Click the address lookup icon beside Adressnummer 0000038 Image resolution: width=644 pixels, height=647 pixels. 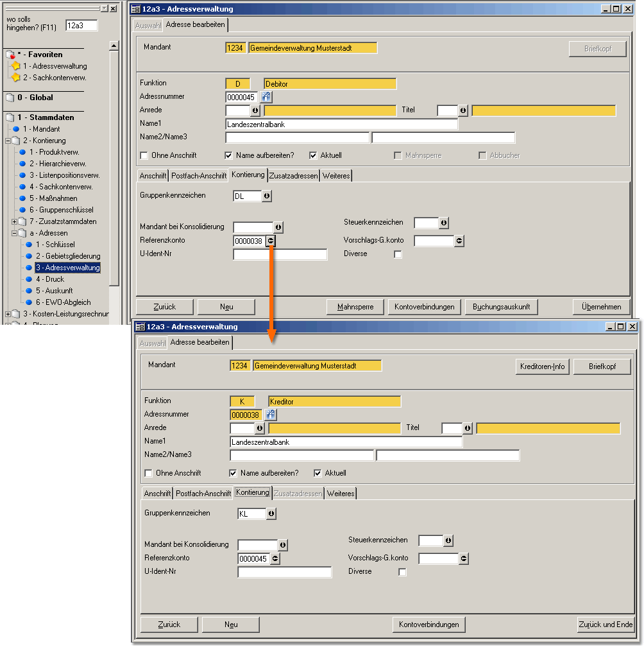point(271,415)
